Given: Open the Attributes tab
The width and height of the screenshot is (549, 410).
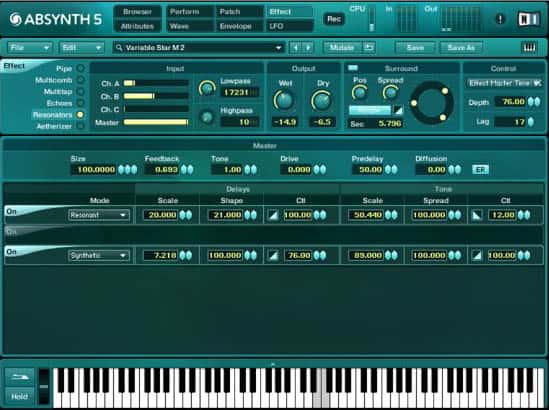Looking at the screenshot, I should (x=137, y=26).
